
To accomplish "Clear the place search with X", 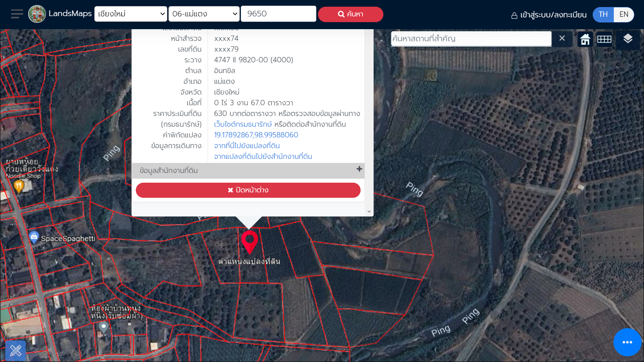I will [x=562, y=38].
